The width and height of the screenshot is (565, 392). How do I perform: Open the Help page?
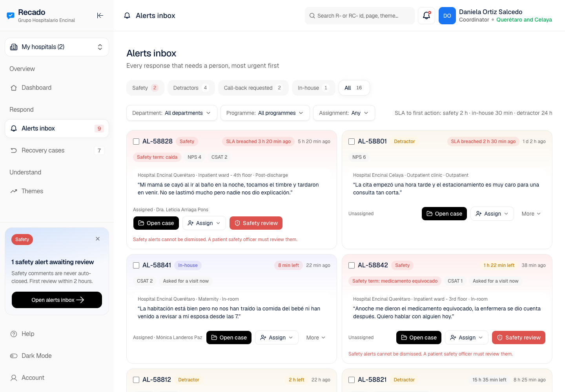(57, 334)
